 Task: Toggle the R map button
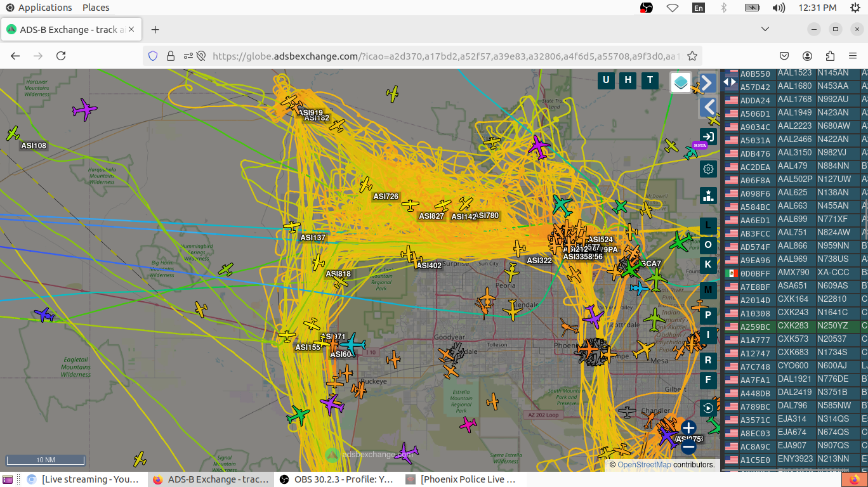click(709, 361)
